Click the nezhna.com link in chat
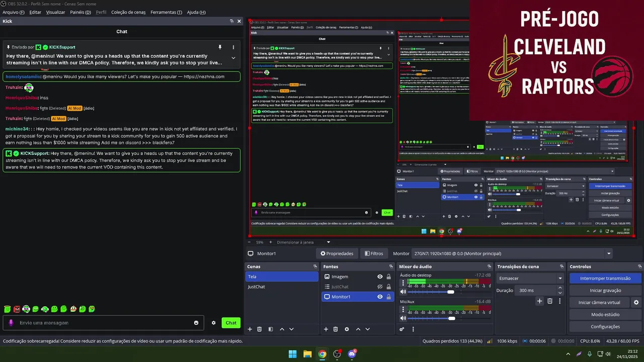This screenshot has width=644, height=362. click(204, 76)
